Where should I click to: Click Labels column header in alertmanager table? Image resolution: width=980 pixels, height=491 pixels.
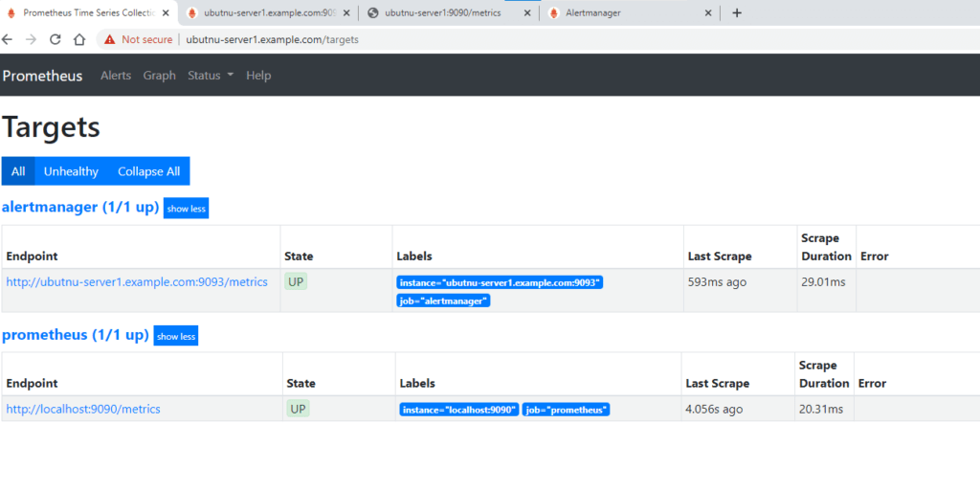click(x=413, y=257)
